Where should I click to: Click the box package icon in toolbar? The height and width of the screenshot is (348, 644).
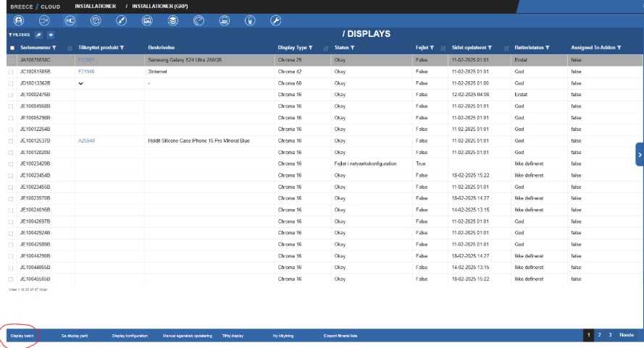click(x=96, y=20)
